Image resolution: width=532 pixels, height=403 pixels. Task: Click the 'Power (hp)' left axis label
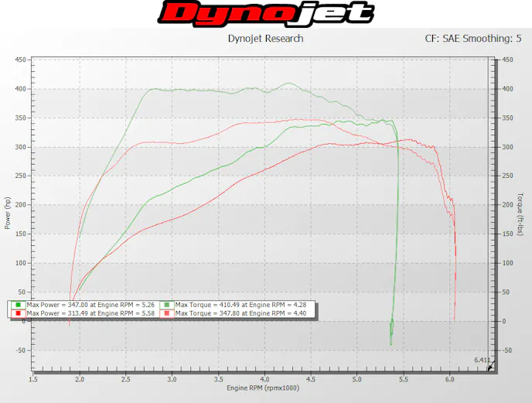[x=8, y=212]
